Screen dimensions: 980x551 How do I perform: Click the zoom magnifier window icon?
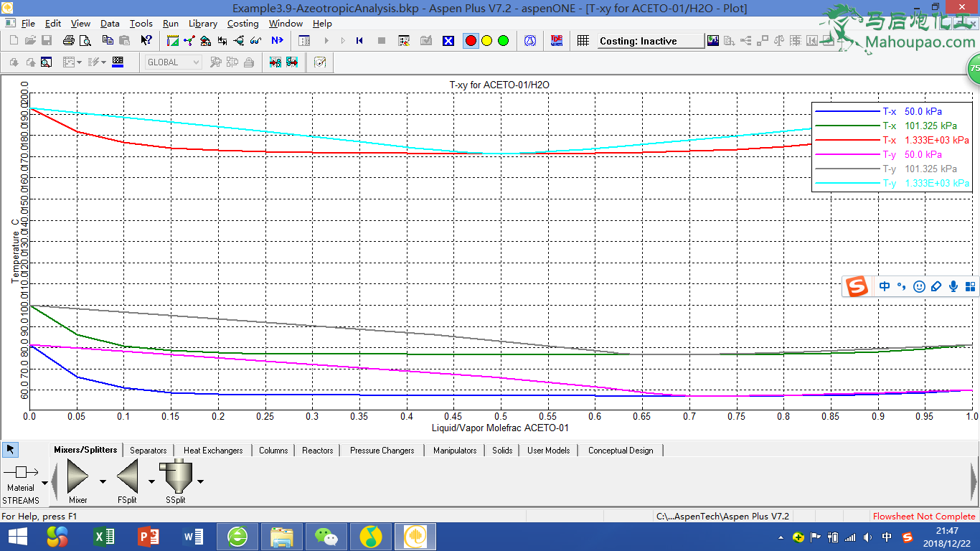click(46, 62)
